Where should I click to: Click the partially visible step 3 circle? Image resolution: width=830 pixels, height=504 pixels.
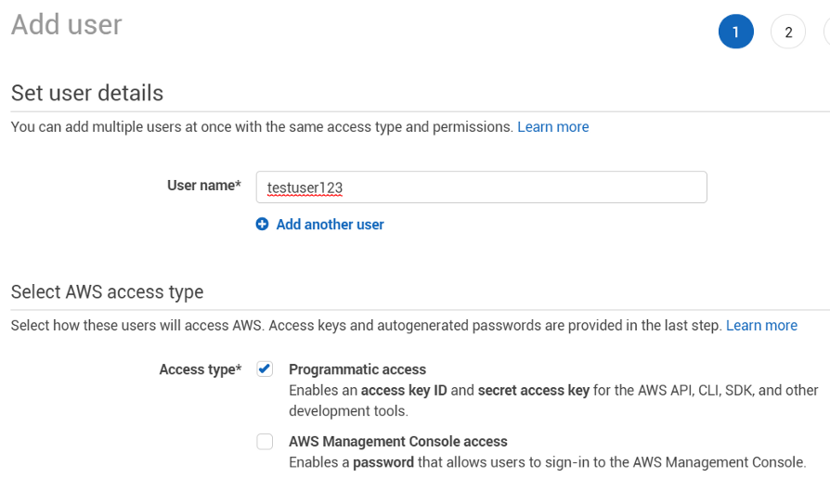827,32
